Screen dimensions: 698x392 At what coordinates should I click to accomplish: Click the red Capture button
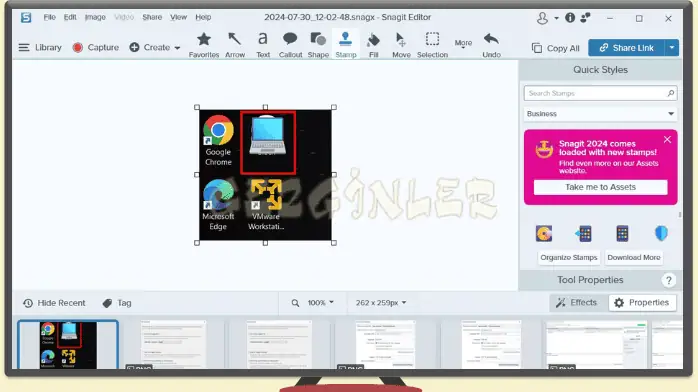click(96, 47)
